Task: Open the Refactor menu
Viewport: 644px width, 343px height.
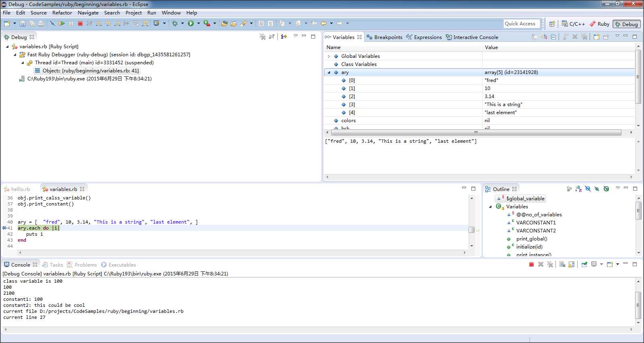Action: coord(62,12)
